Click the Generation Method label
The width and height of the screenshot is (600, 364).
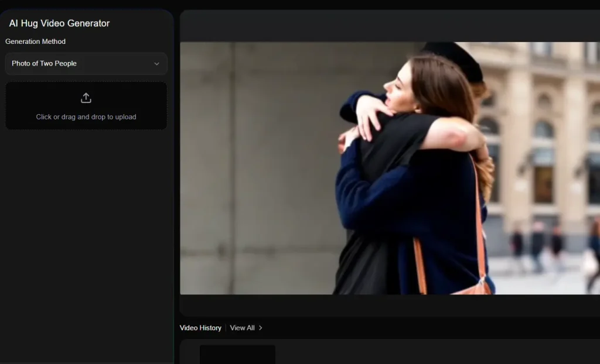click(x=35, y=42)
